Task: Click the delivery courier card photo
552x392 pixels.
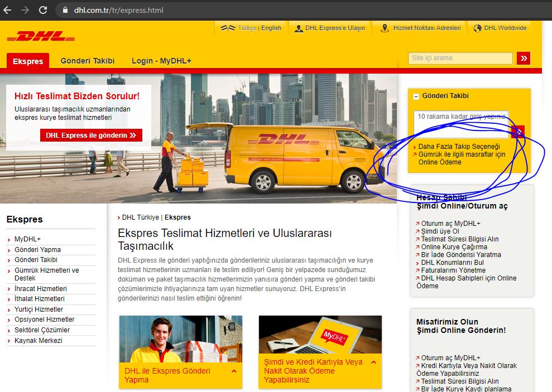Action: click(x=181, y=339)
